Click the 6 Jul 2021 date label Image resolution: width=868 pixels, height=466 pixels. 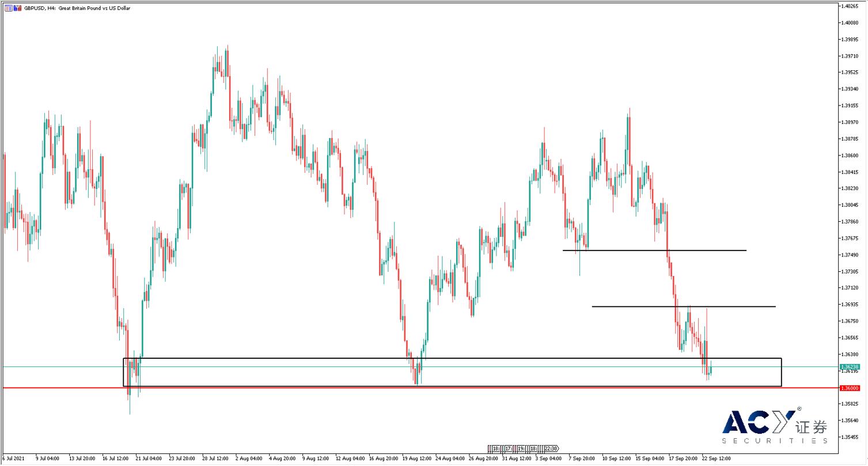[x=13, y=459]
